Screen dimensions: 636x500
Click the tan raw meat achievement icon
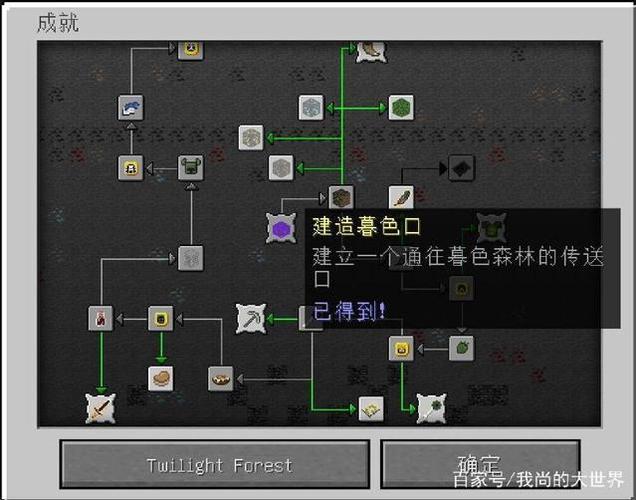[161, 379]
